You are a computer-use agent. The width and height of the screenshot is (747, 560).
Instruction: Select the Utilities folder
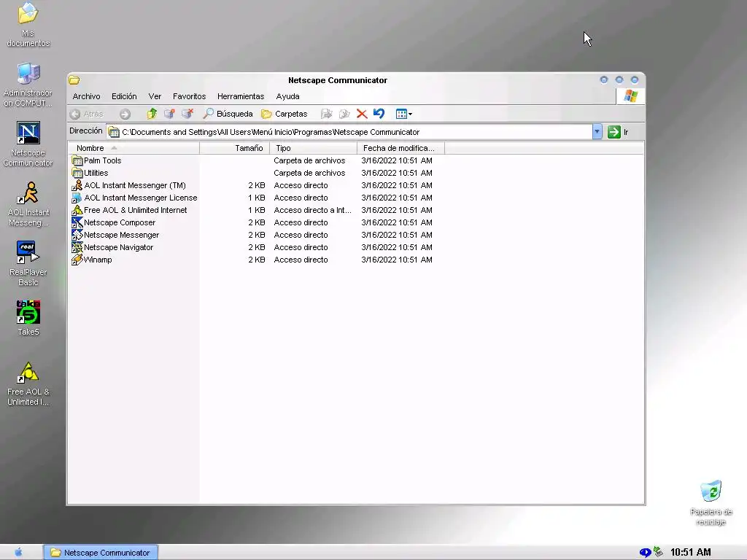[x=90, y=173]
